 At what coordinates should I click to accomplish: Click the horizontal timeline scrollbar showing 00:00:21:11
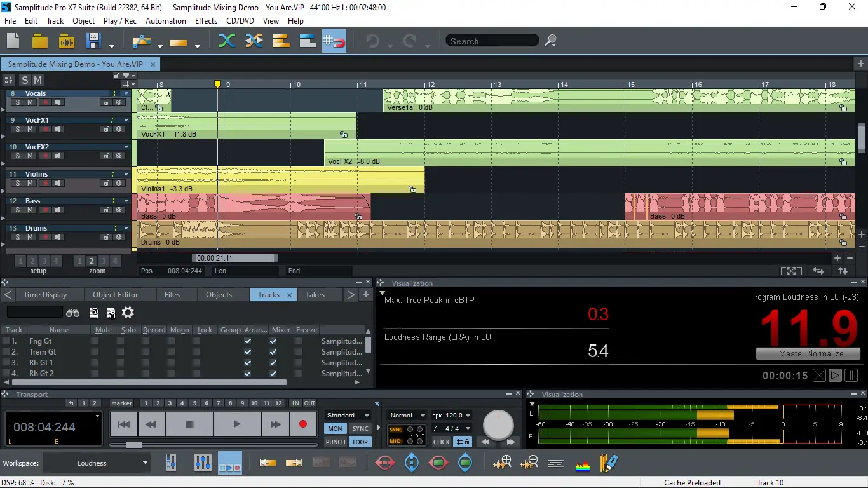[x=234, y=258]
